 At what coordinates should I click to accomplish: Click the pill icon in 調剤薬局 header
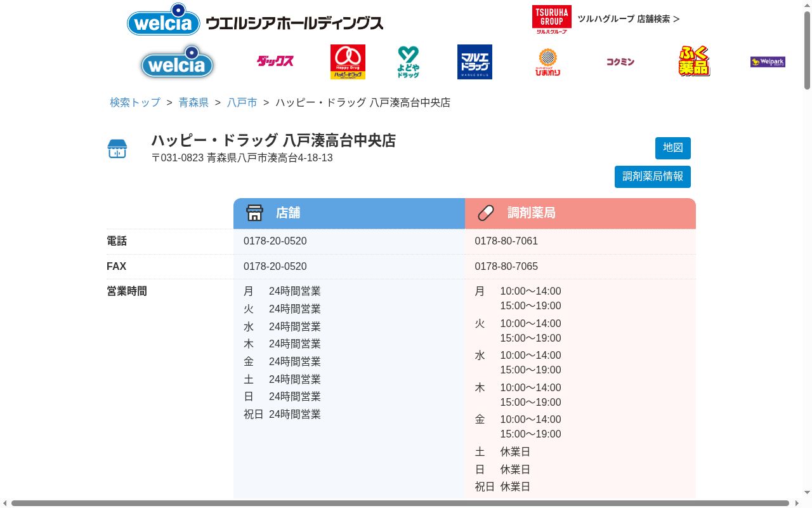click(x=486, y=213)
